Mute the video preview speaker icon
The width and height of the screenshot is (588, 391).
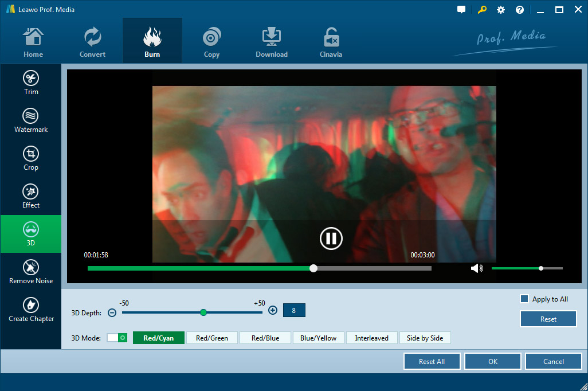point(476,268)
